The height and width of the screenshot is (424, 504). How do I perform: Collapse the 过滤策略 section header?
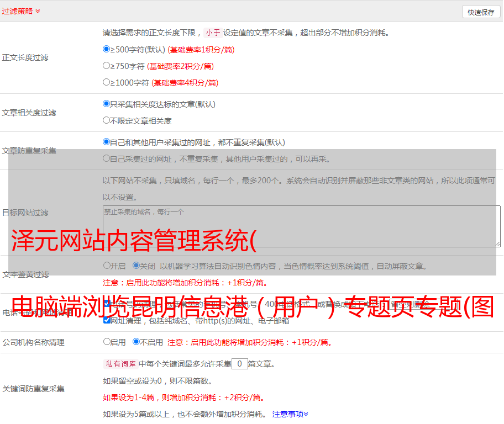pos(21,11)
